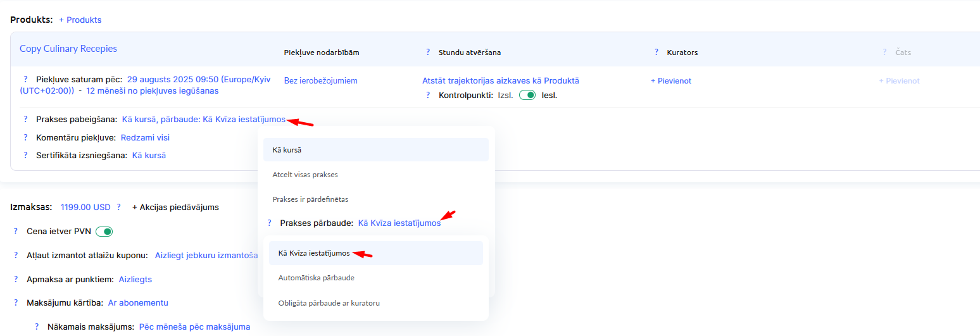Open Prakses pabeigšana value dropdown
Image resolution: width=980 pixels, height=336 pixels.
pos(203,120)
